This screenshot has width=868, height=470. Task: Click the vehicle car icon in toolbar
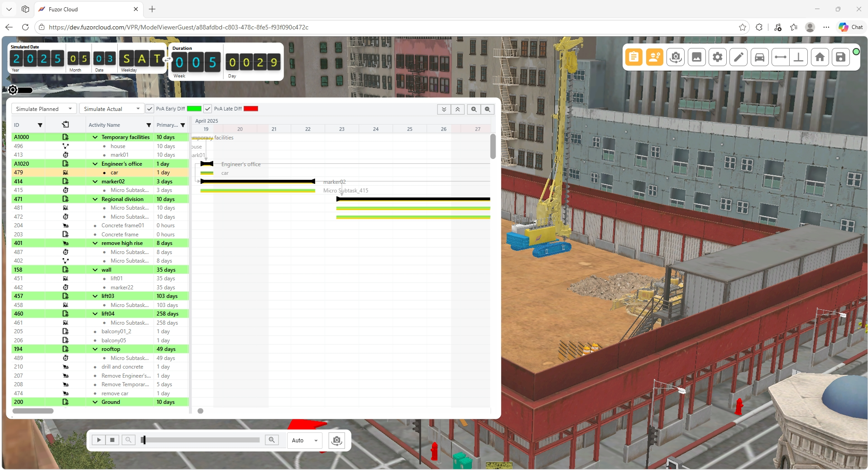[x=759, y=57]
